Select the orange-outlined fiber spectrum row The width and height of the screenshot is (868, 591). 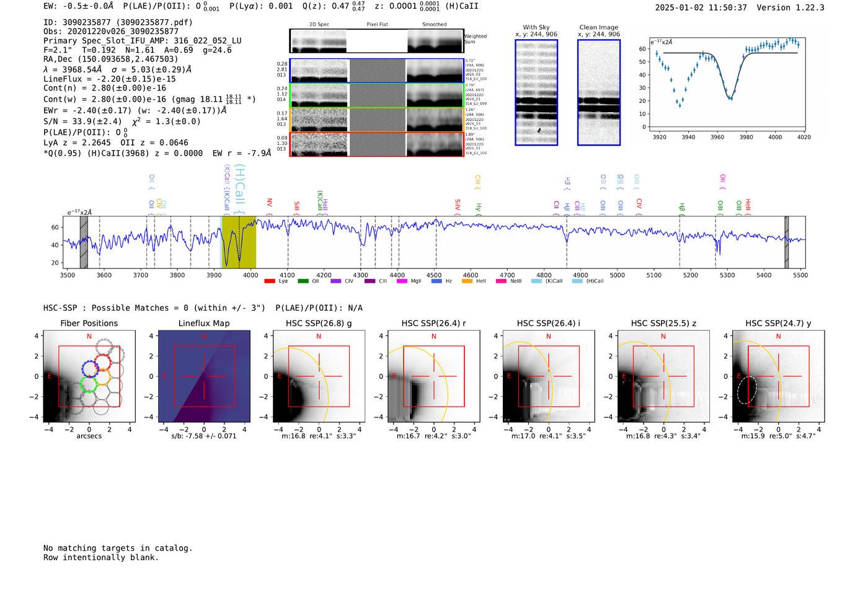click(376, 120)
